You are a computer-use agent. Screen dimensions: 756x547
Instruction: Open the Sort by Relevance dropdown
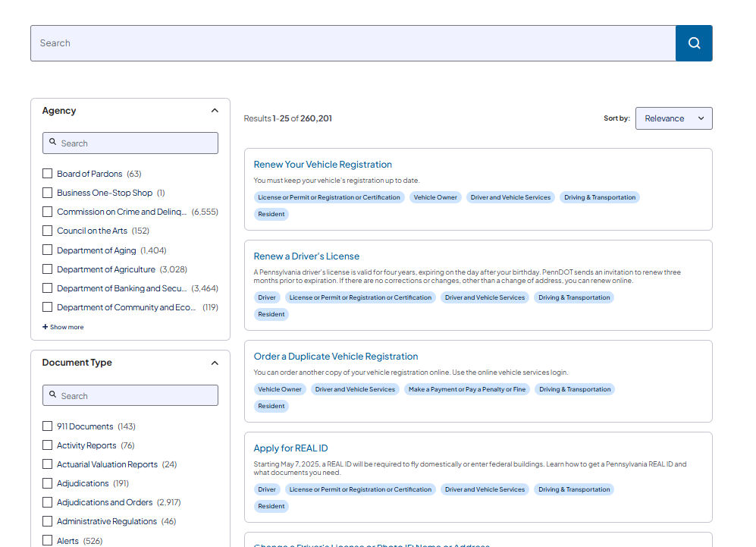click(x=673, y=118)
